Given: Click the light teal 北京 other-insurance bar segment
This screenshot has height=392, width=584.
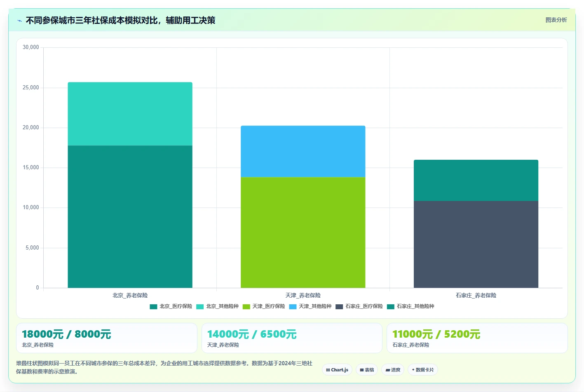Looking at the screenshot, I should pyautogui.click(x=130, y=114).
